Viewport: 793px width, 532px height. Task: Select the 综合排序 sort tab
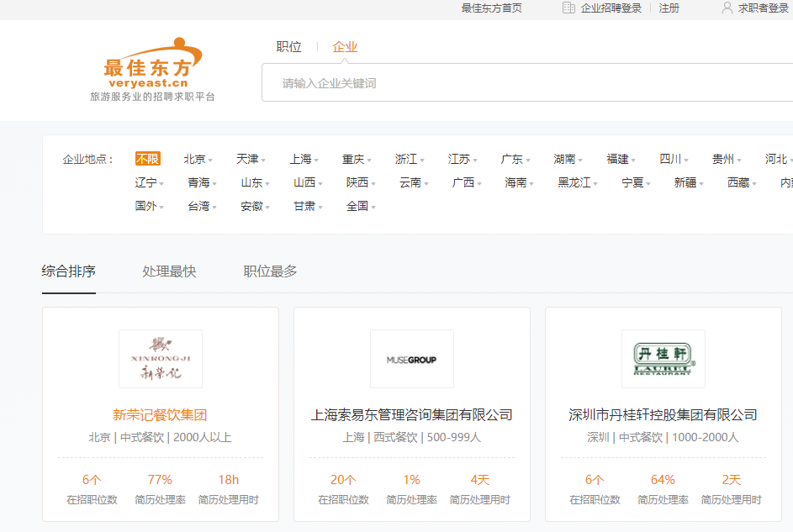coord(69,271)
